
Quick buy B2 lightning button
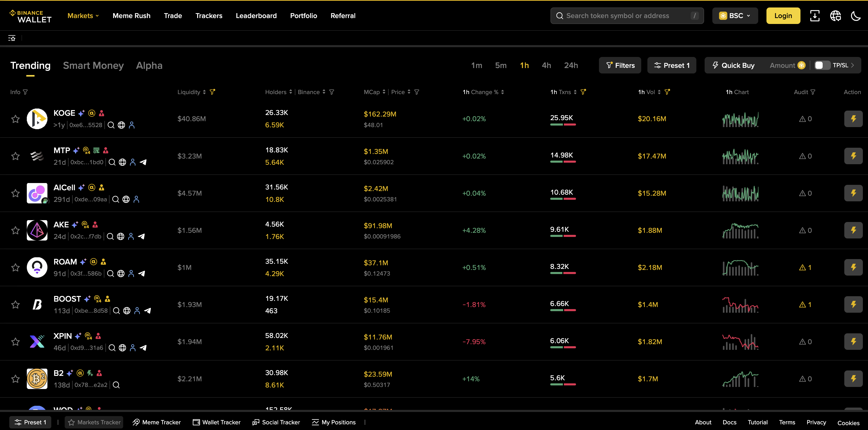coord(853,379)
